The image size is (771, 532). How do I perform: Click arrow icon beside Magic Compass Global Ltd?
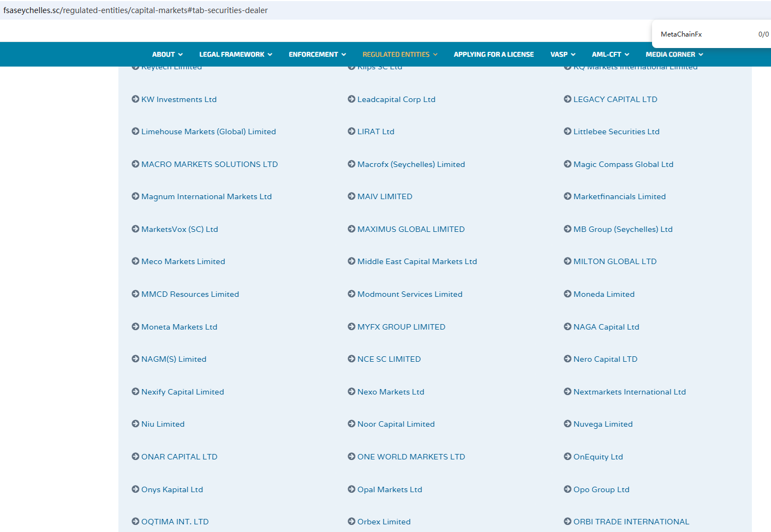567,164
